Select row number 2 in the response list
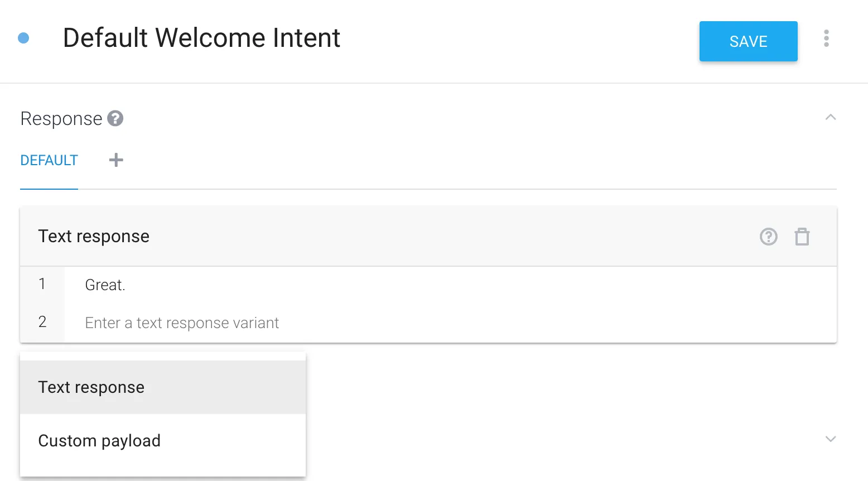Viewport: 868px width, 481px height. (42, 322)
